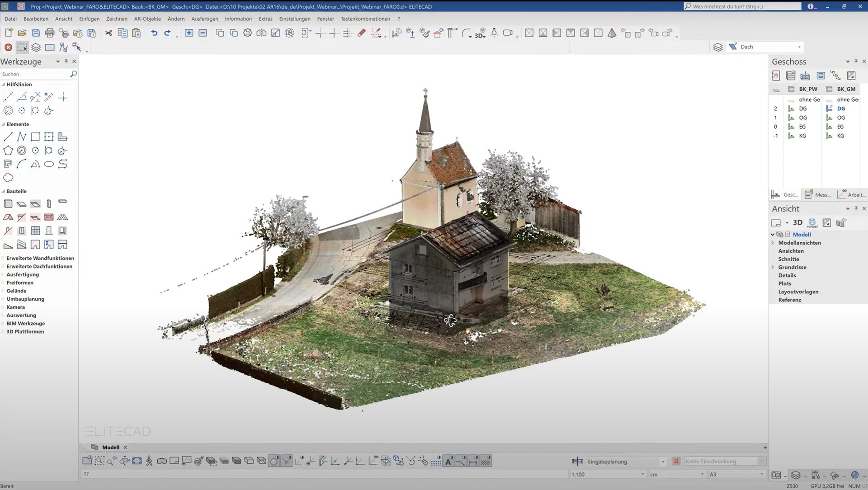
Task: Open the 1:100 scale dropdown
Action: coord(642,475)
